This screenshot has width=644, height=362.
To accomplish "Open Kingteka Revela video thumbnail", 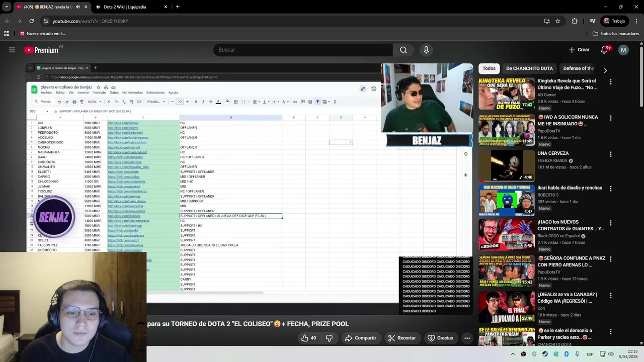I will click(507, 94).
